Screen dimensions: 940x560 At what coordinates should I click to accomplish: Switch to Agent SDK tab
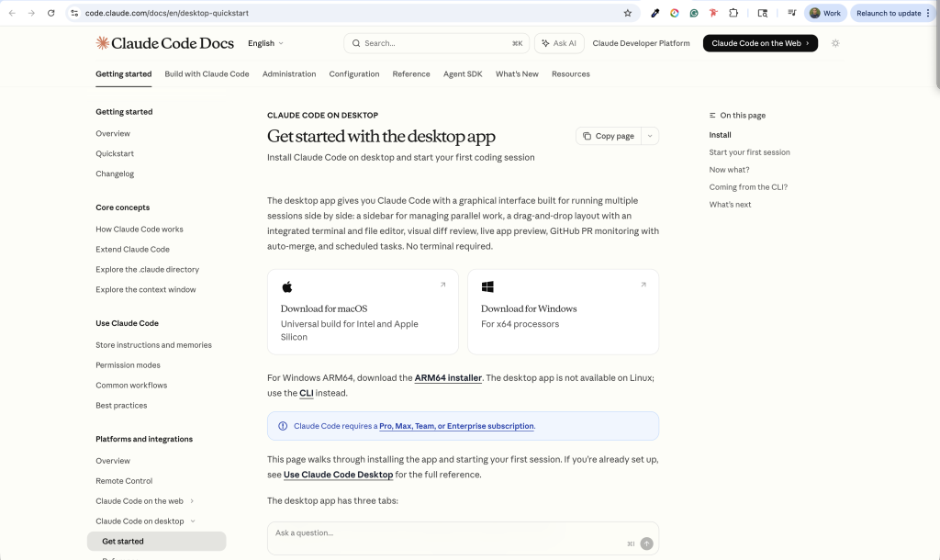[x=463, y=74]
